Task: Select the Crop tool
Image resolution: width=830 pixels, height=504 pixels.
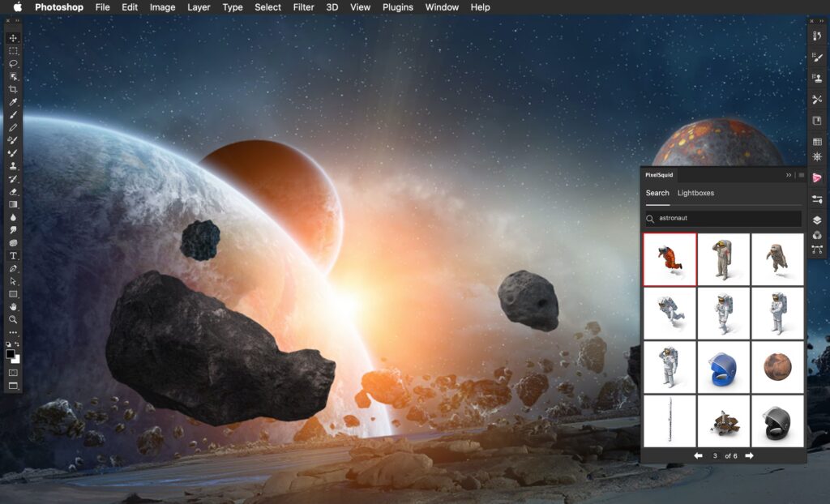Action: pyautogui.click(x=13, y=89)
